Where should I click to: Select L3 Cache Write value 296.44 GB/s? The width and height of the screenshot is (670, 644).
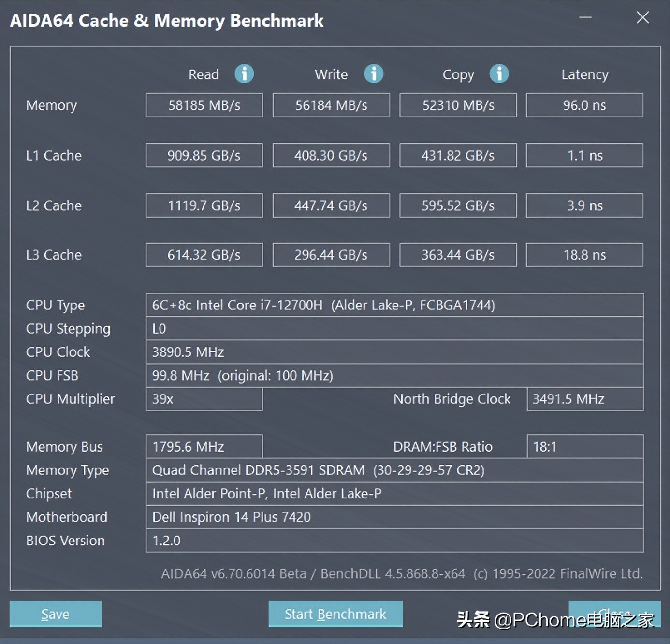click(331, 255)
